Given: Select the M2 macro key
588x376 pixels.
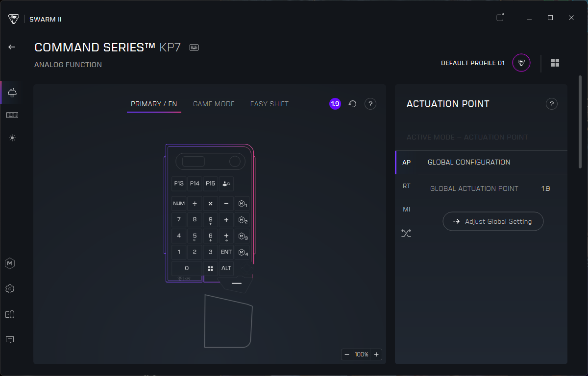Looking at the screenshot, I should tap(242, 220).
